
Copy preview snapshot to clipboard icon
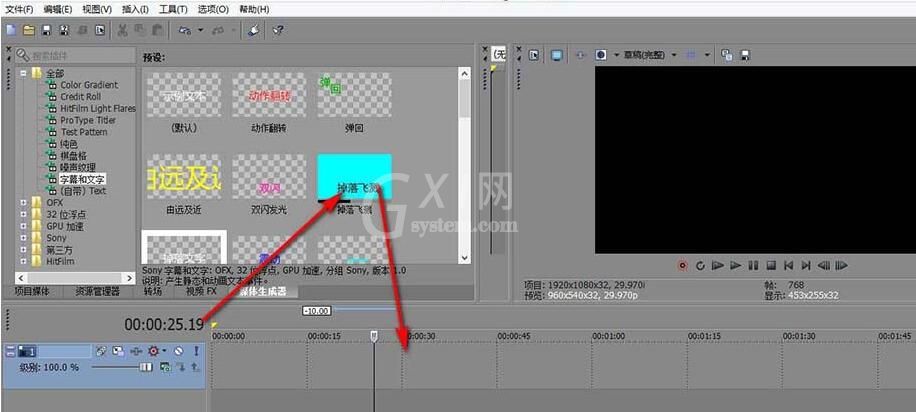tap(727, 55)
